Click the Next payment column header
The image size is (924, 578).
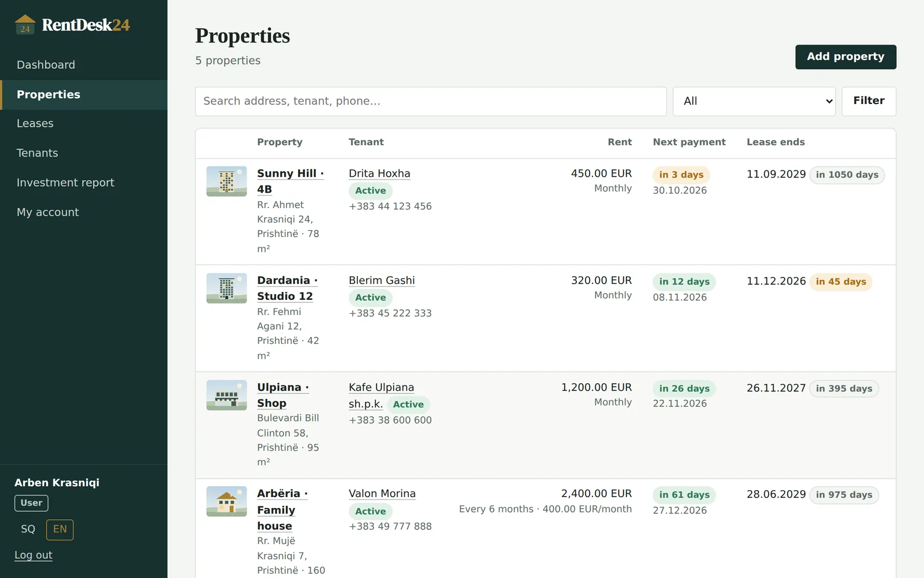[x=690, y=142]
